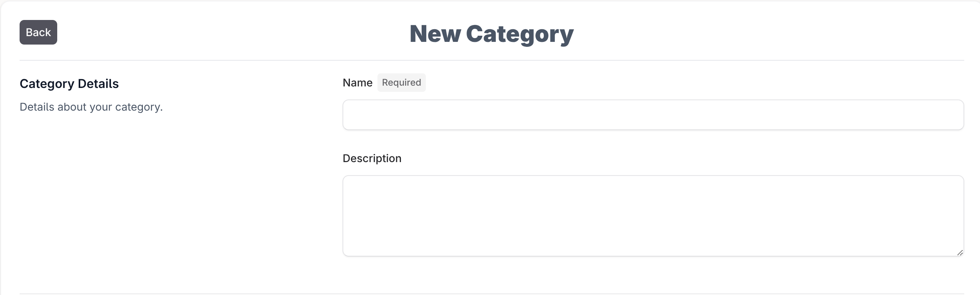This screenshot has height=295, width=980.
Task: Select the Description field label
Action: click(x=372, y=158)
